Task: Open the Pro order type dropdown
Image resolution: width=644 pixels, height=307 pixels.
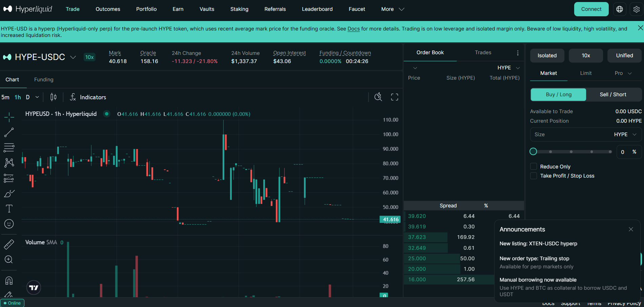Action: click(623, 73)
